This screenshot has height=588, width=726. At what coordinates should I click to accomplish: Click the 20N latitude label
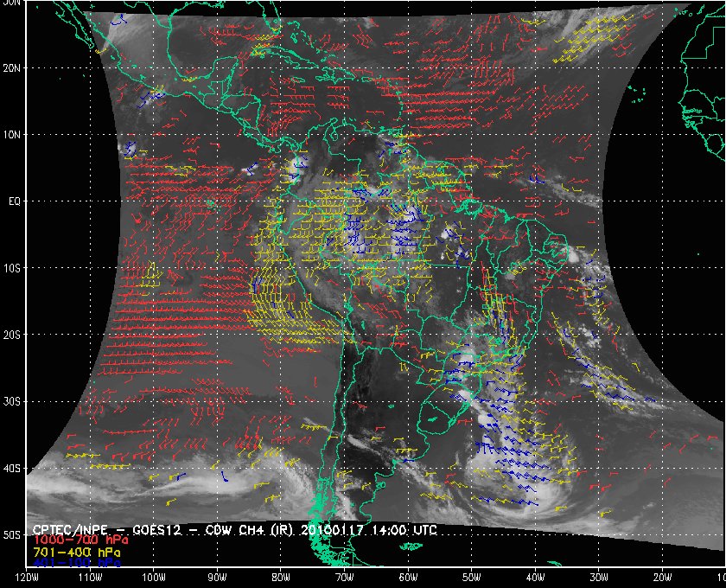pos(11,68)
